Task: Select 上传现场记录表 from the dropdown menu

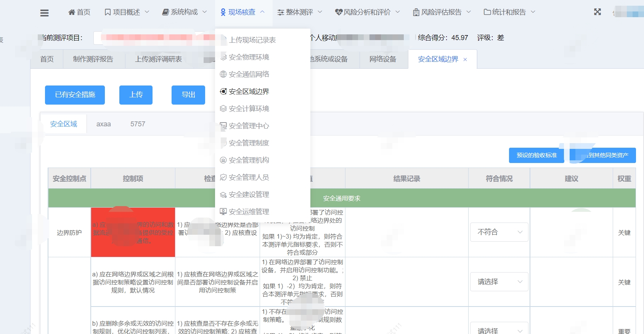Action: [x=263, y=40]
